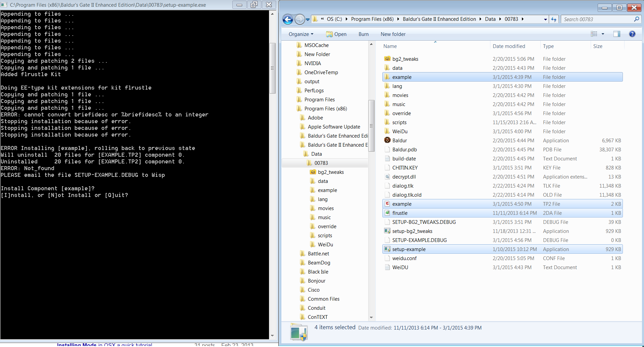Select the Baldur.pdb file

[502, 150]
